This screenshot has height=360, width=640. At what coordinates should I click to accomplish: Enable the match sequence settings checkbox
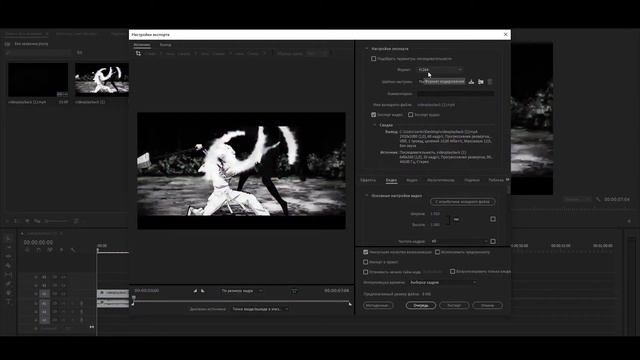click(x=373, y=59)
